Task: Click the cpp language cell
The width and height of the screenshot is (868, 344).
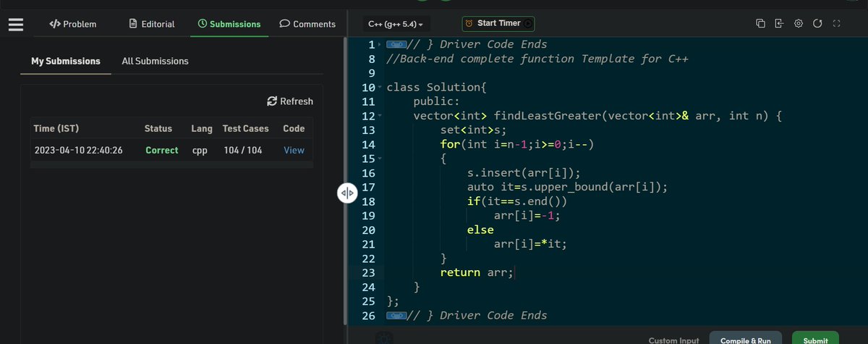Action: pyautogui.click(x=200, y=151)
